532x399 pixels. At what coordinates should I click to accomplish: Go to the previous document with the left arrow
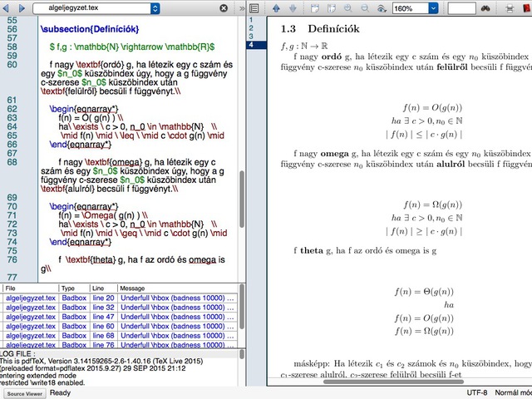[x=6, y=8]
